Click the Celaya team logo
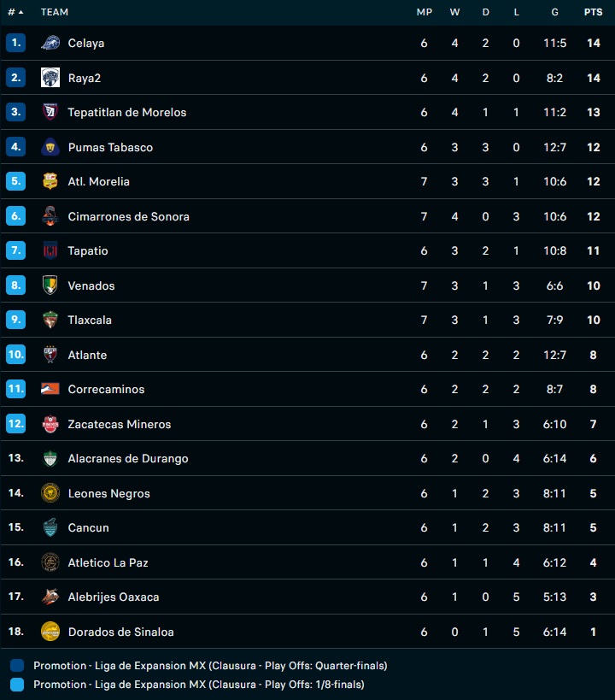615x700 pixels. [x=50, y=43]
